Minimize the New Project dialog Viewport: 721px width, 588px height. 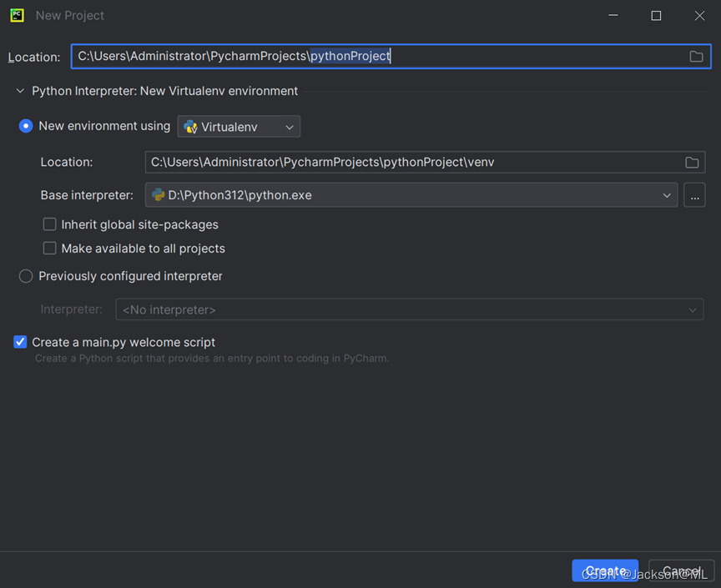(x=613, y=16)
